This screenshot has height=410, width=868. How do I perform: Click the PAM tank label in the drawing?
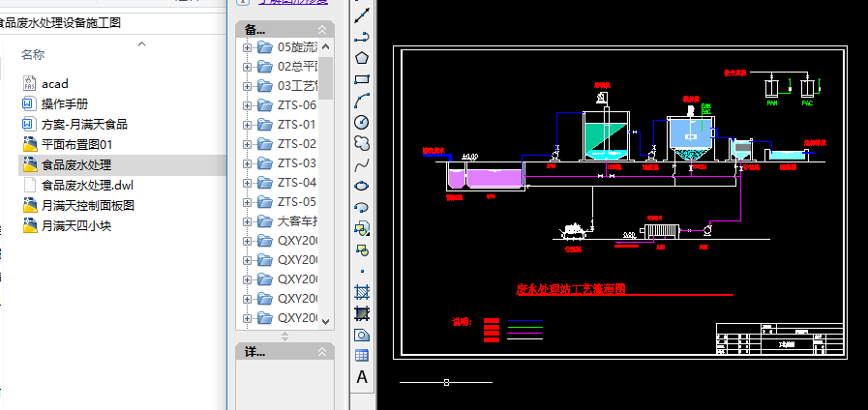(x=771, y=102)
